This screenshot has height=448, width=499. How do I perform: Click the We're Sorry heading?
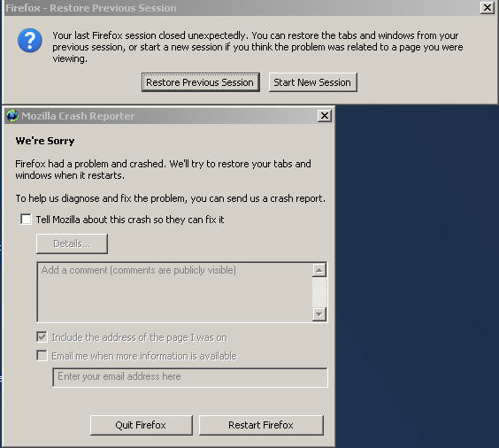[45, 141]
